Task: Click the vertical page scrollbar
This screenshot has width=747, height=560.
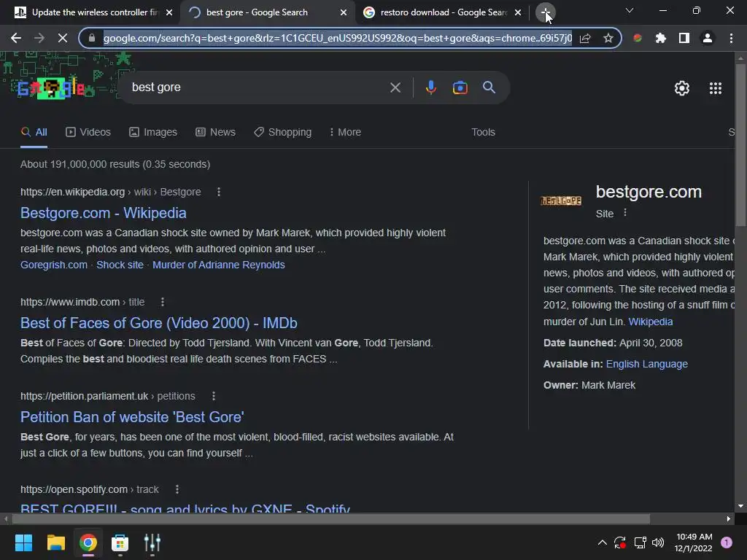Action: 740,145
